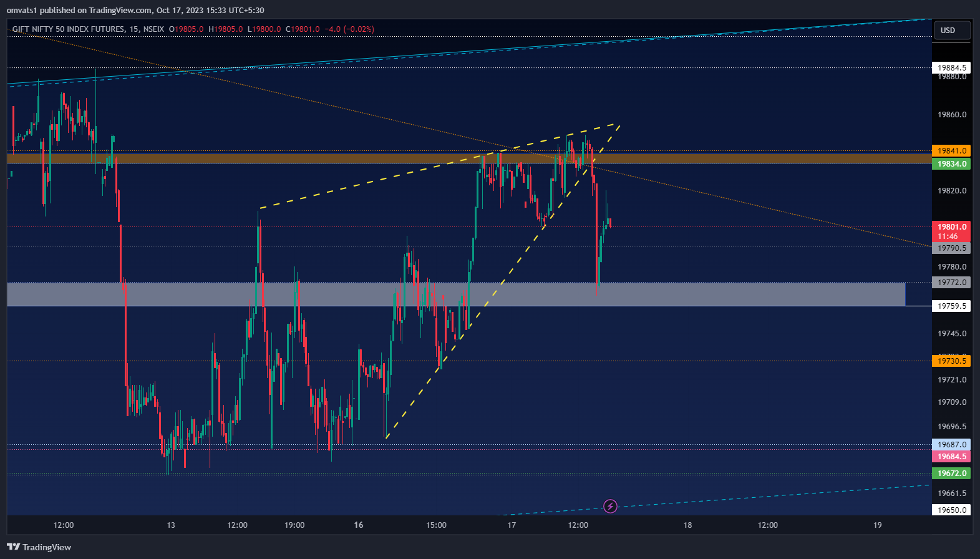Click the white 19650.0 price label
The height and width of the screenshot is (559, 980).
click(951, 510)
